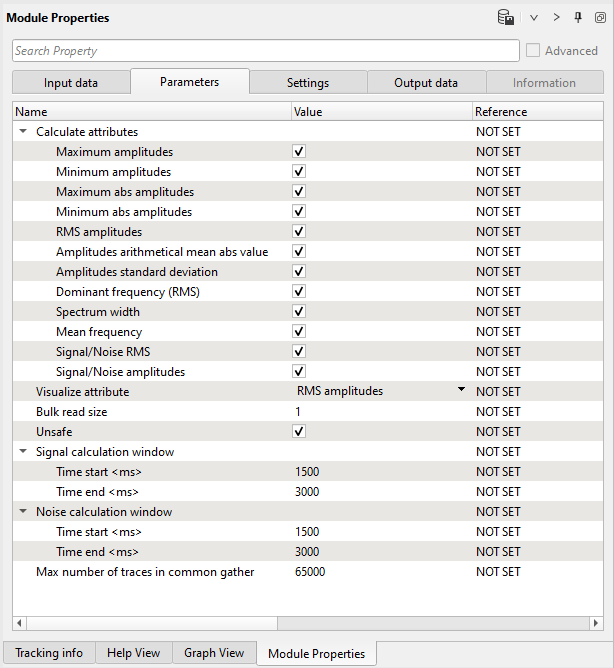Click the database save icon in header

coord(506,18)
